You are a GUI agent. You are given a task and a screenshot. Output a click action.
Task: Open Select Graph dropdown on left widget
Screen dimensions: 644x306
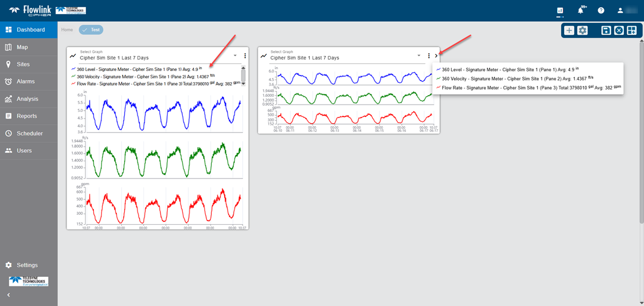[x=235, y=56]
